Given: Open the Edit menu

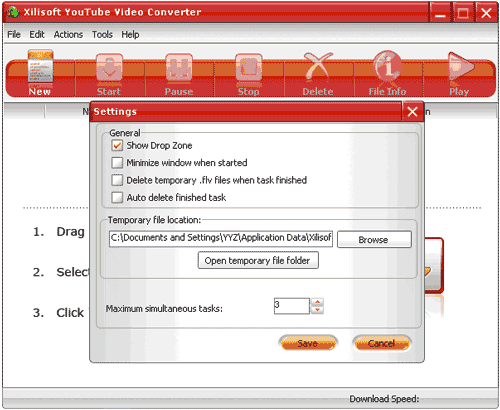Looking at the screenshot, I should (x=37, y=34).
